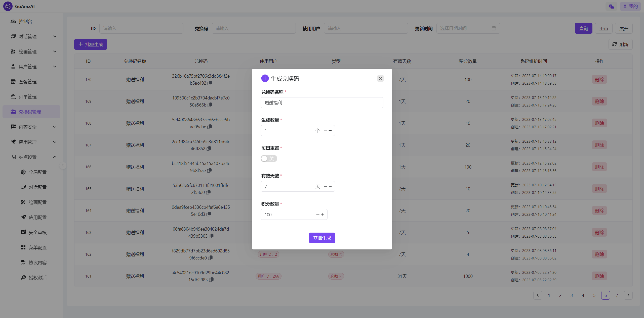Screen dimensions: 644x318
Task: Open 全局配置 submenu item
Action: [x=38, y=172]
